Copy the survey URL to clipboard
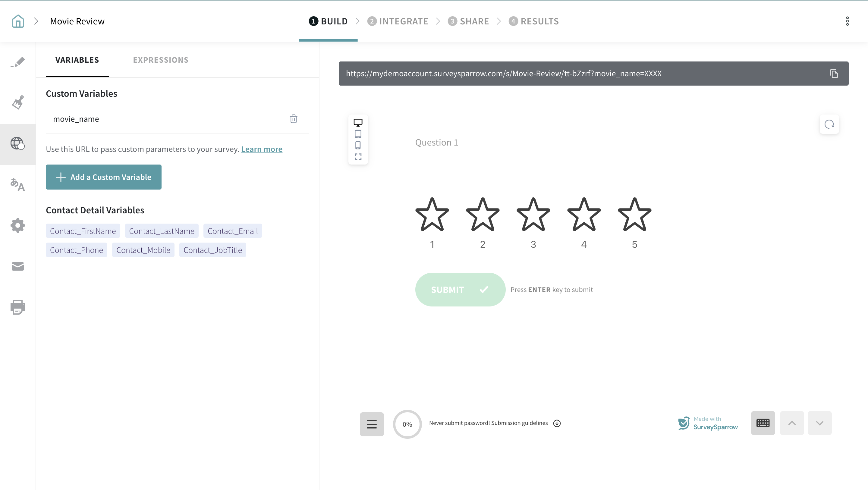 pyautogui.click(x=834, y=74)
